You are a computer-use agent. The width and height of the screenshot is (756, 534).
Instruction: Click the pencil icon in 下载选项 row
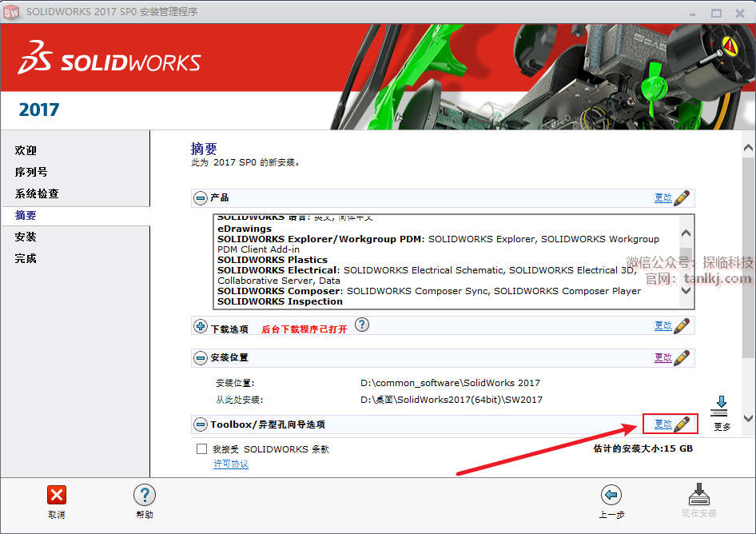pyautogui.click(x=682, y=325)
